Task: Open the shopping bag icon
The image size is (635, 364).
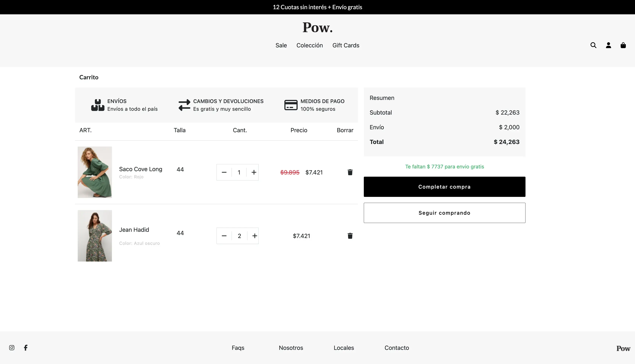Action: coord(623,45)
